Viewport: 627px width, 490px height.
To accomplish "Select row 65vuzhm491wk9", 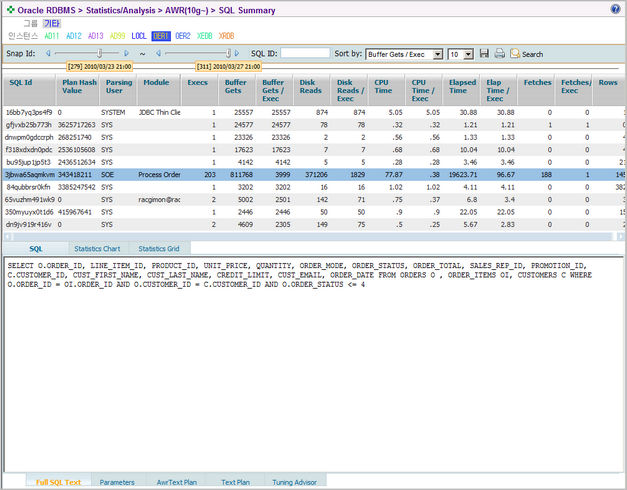I will 314,199.
